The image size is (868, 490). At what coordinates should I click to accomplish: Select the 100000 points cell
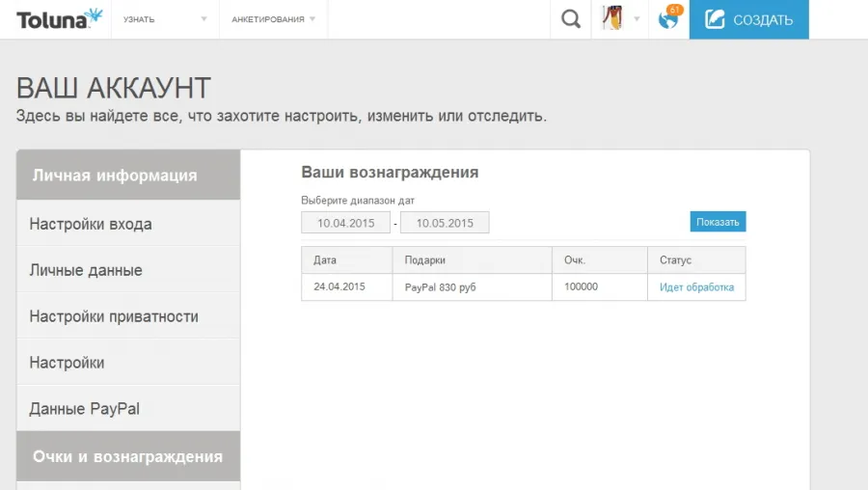tap(600, 286)
